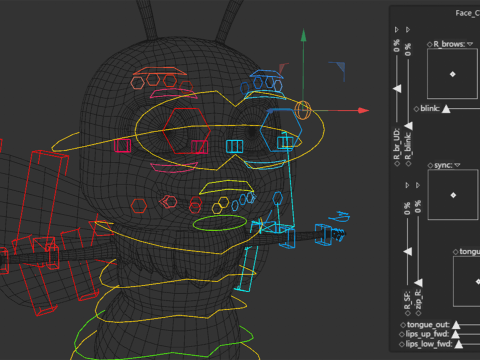Screen dimensions: 480x360
Task: Click the triangle above the R_br_UD slider
Action: click(397, 30)
